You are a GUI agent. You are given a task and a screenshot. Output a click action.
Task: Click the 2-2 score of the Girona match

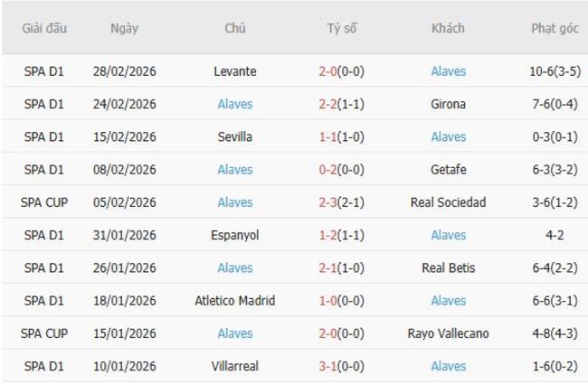pos(342,104)
